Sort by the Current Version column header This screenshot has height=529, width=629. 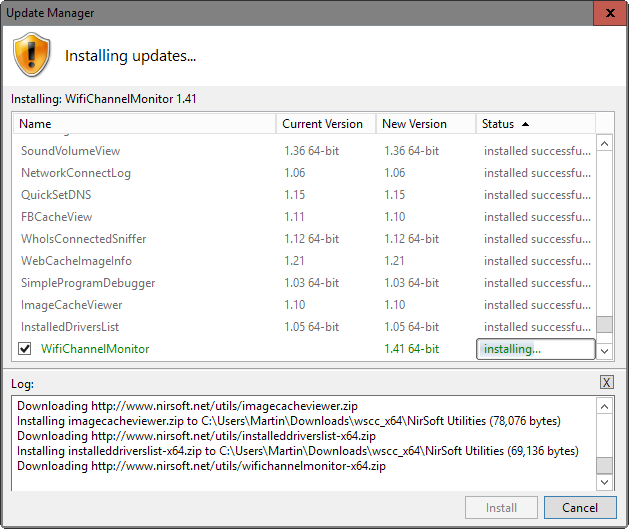[x=326, y=124]
